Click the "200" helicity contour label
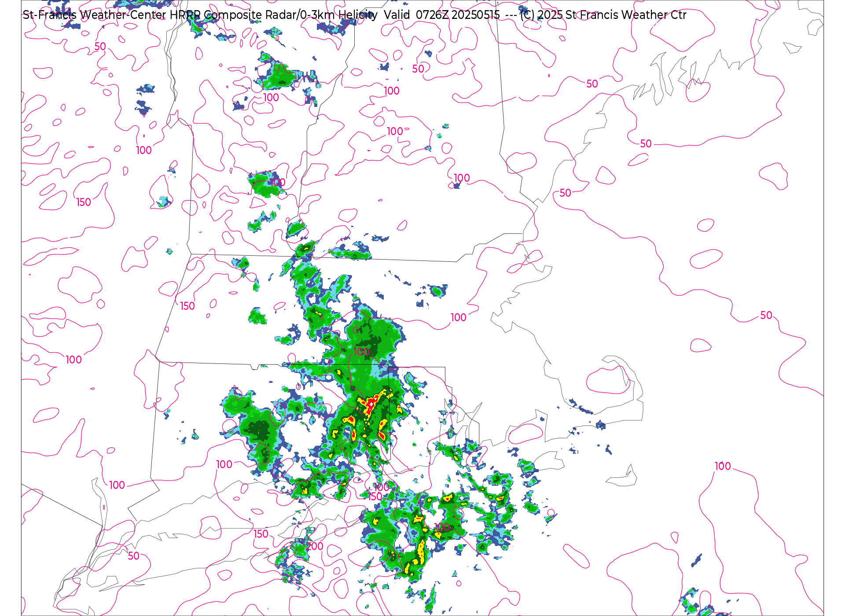This screenshot has height=616, width=845. pyautogui.click(x=315, y=546)
